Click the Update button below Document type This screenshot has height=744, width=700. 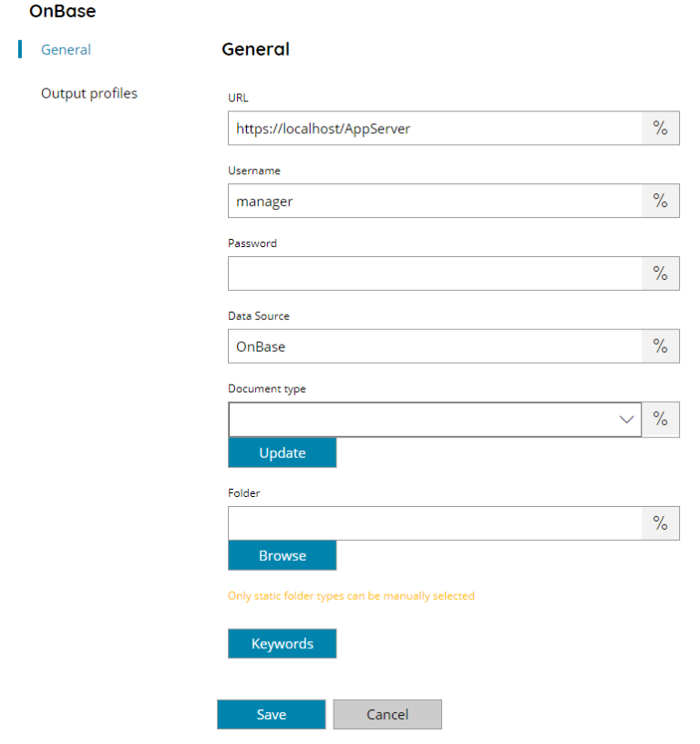[x=282, y=452]
